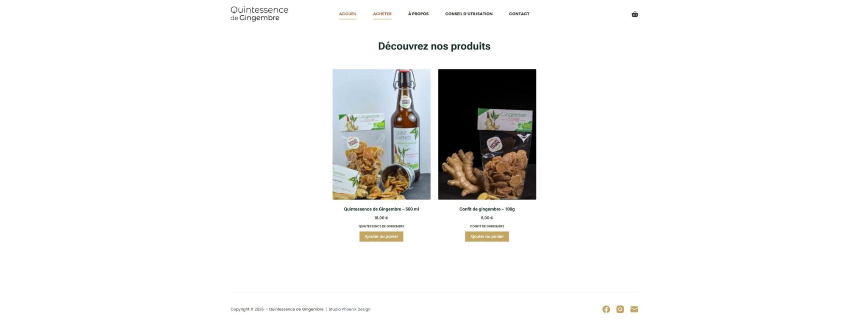Image resolution: width=868 pixels, height=323 pixels.
Task: Add Confit de gingembre 100g to cart
Action: point(487,237)
